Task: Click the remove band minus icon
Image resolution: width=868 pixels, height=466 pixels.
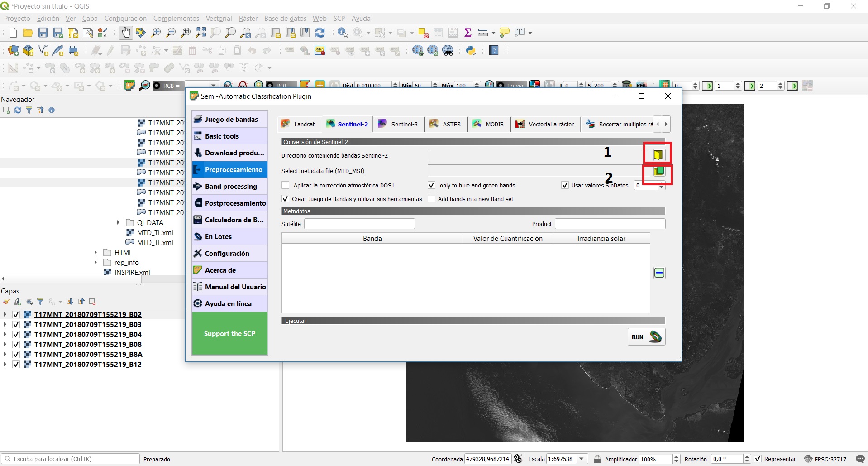Action: click(x=659, y=273)
